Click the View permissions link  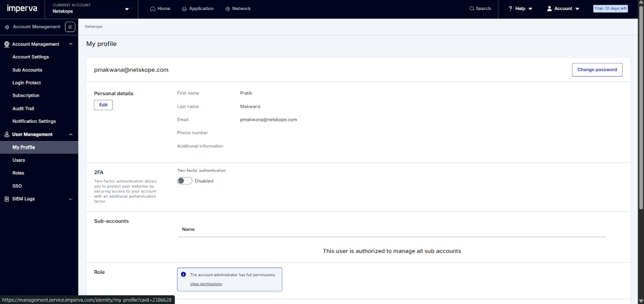coord(206,284)
